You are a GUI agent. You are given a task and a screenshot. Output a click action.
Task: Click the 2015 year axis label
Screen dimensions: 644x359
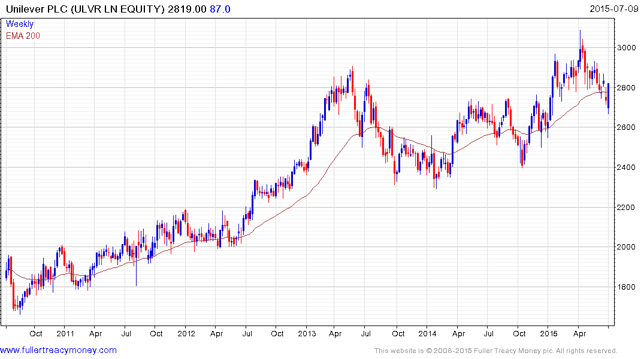[x=548, y=333]
